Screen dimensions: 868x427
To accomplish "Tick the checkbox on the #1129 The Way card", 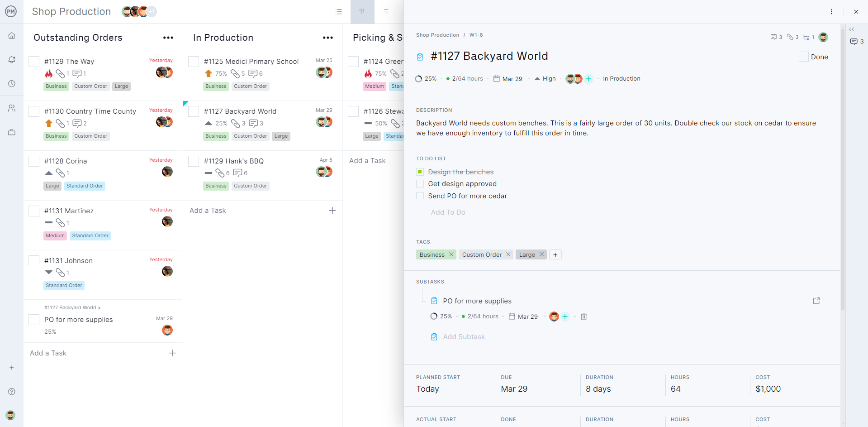I will coord(34,62).
